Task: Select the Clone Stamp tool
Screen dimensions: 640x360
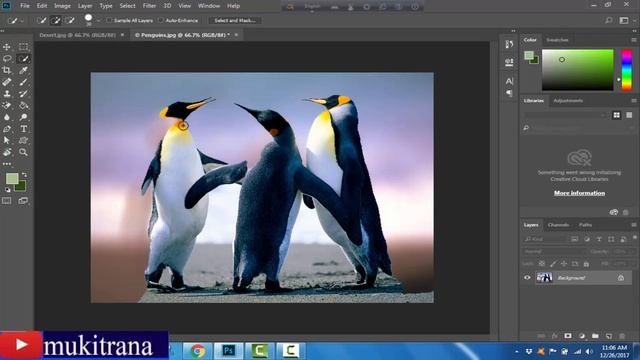Action: [x=7, y=93]
